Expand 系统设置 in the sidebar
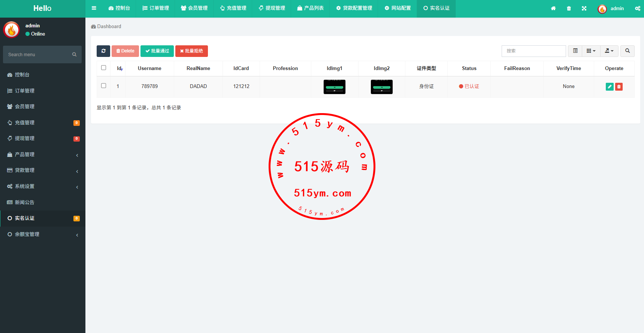Viewport: 644px width, 333px height. tap(42, 186)
